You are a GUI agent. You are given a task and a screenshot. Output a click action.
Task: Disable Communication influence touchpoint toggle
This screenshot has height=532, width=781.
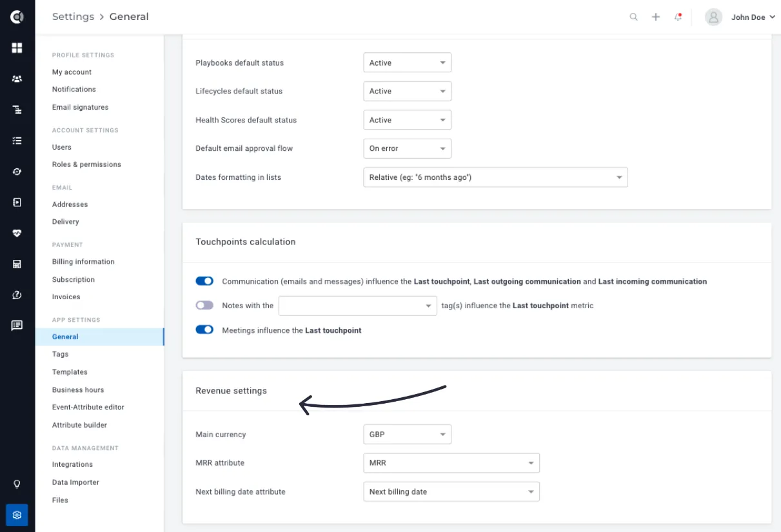click(204, 281)
